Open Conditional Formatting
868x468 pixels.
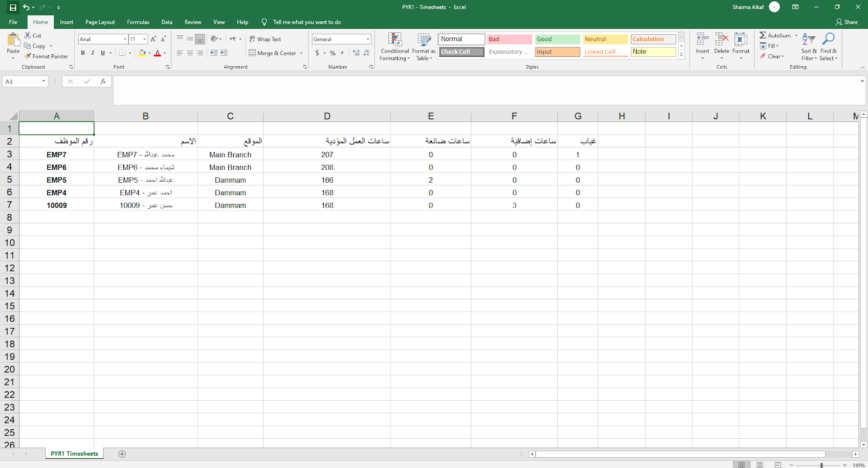(x=394, y=47)
